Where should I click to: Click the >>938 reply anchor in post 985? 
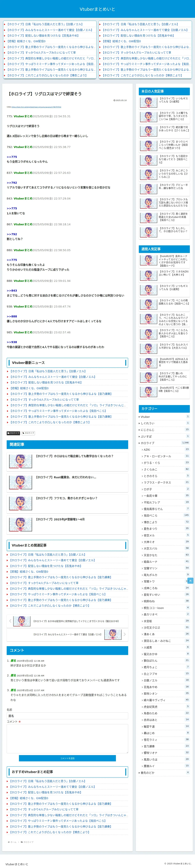[12, 342]
